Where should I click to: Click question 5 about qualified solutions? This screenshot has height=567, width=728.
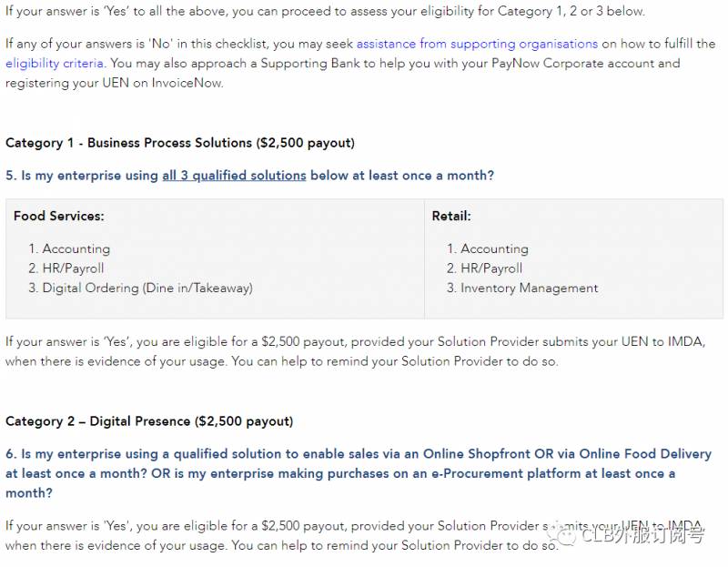click(250, 176)
